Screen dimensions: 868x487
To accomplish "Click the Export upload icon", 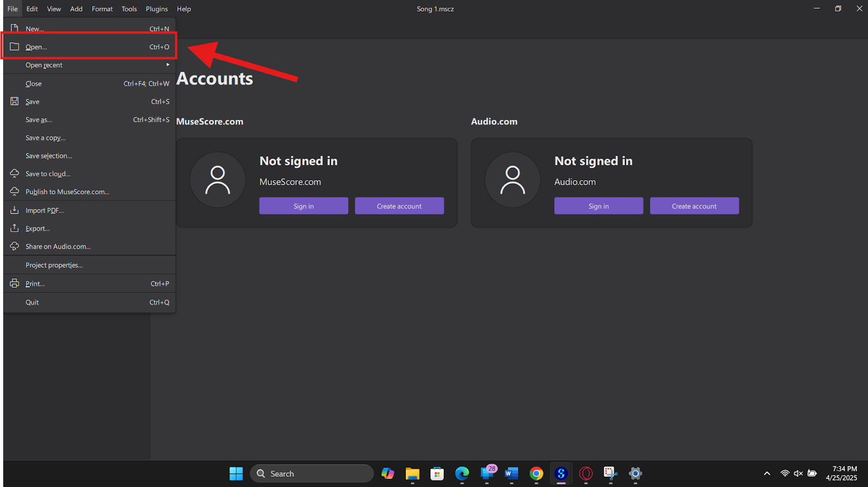I will (15, 228).
